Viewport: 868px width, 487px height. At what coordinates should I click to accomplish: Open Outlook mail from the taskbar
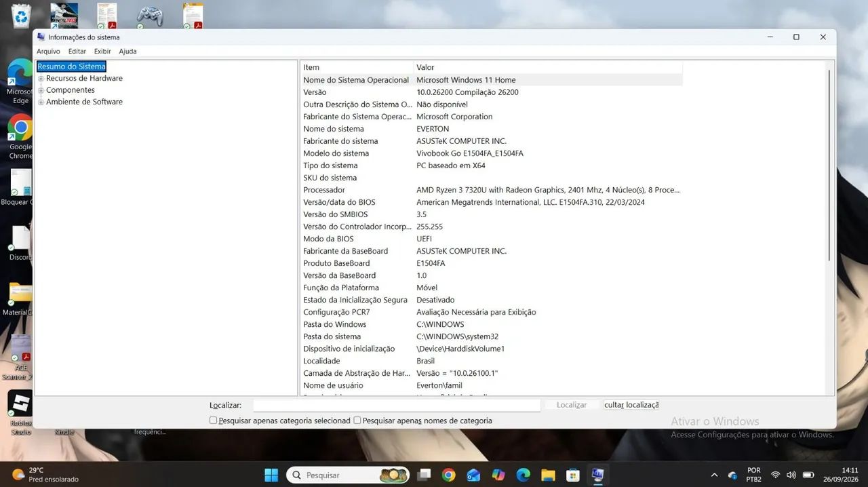click(473, 475)
